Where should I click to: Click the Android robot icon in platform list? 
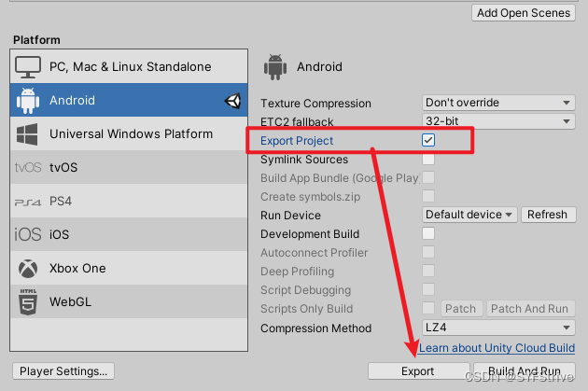point(28,101)
